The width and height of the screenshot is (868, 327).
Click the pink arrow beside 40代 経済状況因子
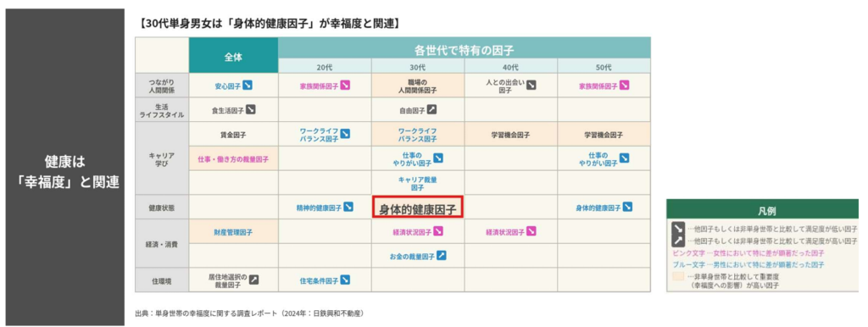coord(531,231)
